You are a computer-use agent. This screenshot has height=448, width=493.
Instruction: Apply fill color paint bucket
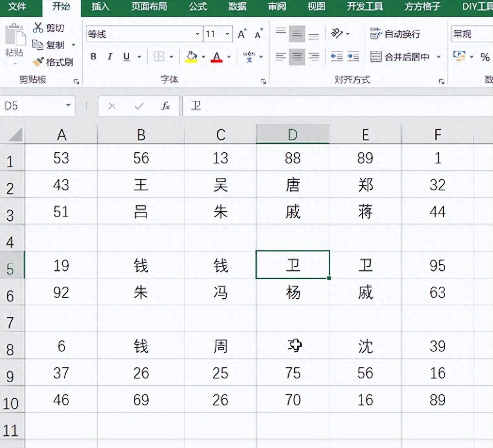tap(191, 57)
